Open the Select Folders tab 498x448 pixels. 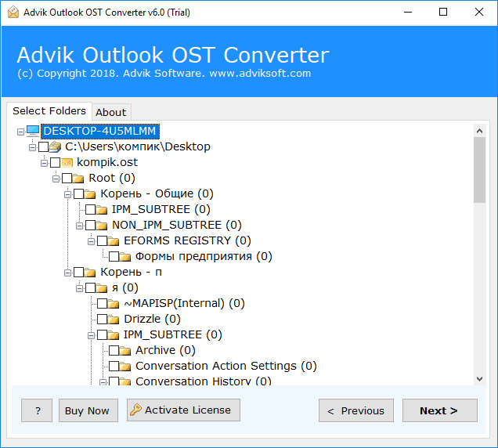pos(49,111)
